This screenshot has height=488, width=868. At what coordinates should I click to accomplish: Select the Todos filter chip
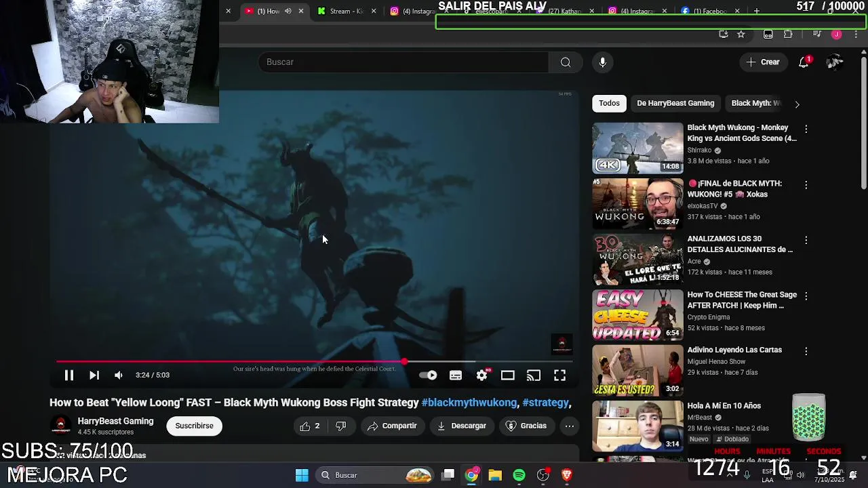point(609,103)
